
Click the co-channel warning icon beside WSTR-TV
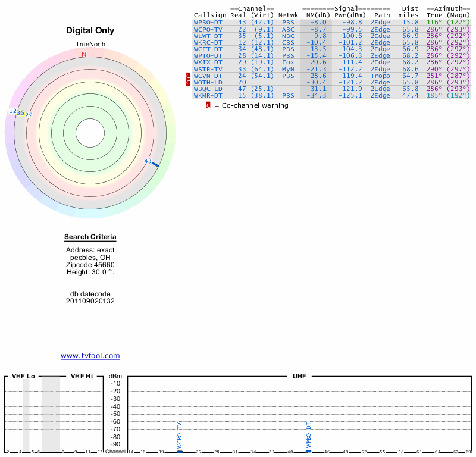pos(189,76)
